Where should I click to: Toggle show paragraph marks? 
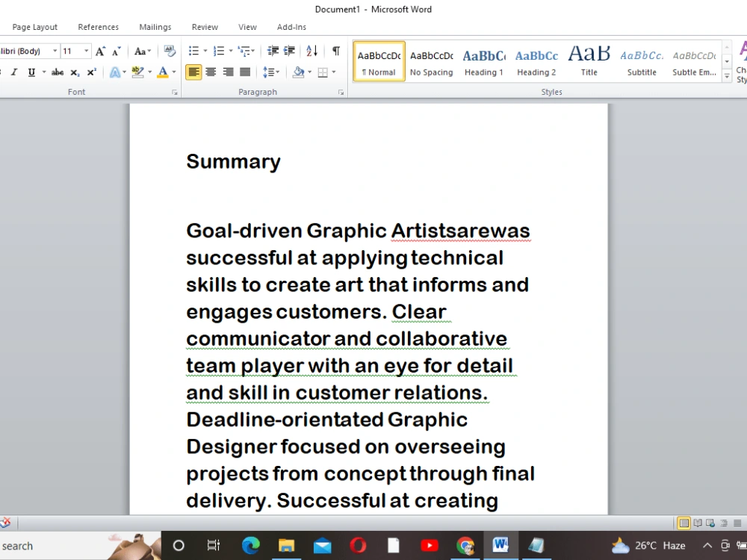click(336, 51)
